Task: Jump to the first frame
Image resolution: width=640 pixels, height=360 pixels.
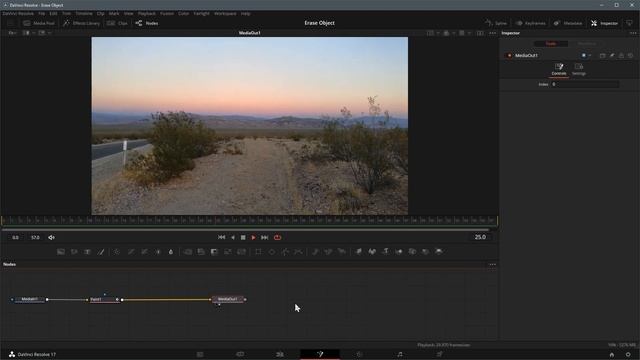Action: 222,238
